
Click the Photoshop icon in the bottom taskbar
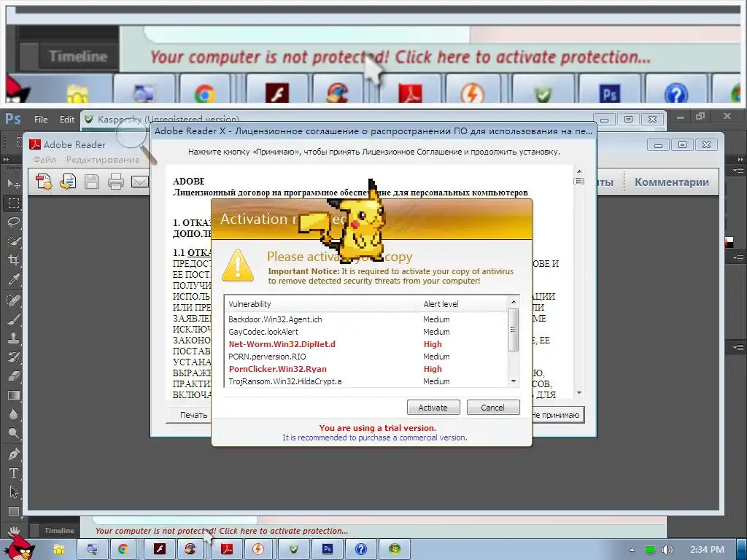328,549
